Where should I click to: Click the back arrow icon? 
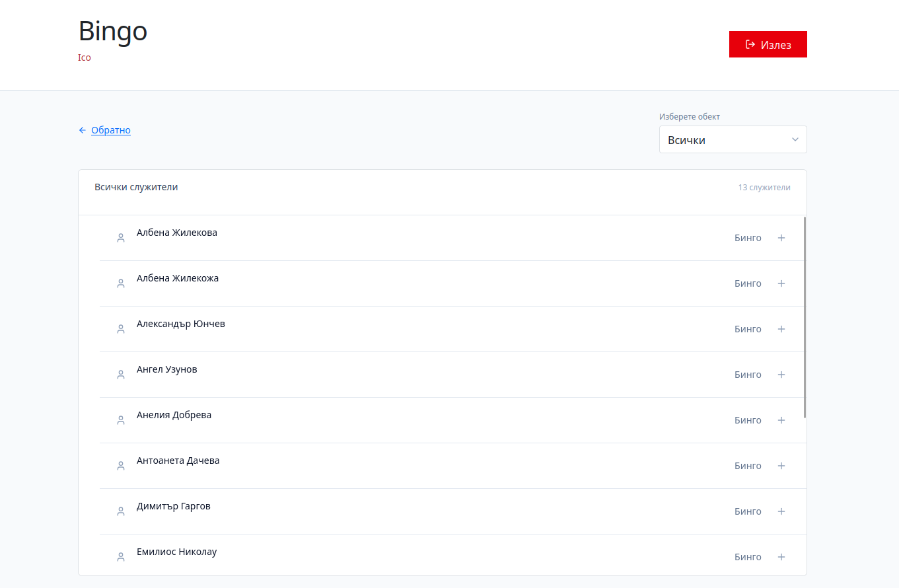pyautogui.click(x=83, y=130)
